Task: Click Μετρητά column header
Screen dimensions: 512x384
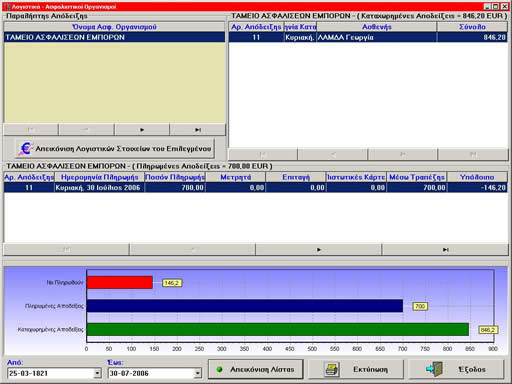Action: (x=236, y=177)
